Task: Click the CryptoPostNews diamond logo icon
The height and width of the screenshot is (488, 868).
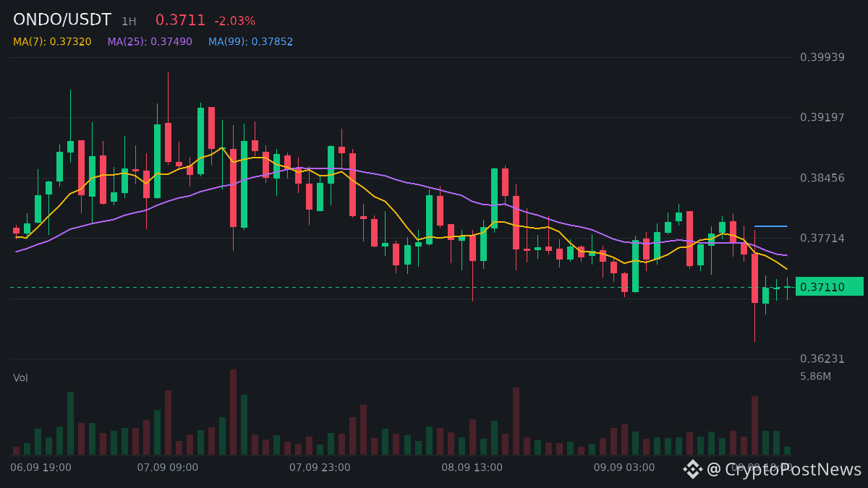Action: click(x=693, y=469)
